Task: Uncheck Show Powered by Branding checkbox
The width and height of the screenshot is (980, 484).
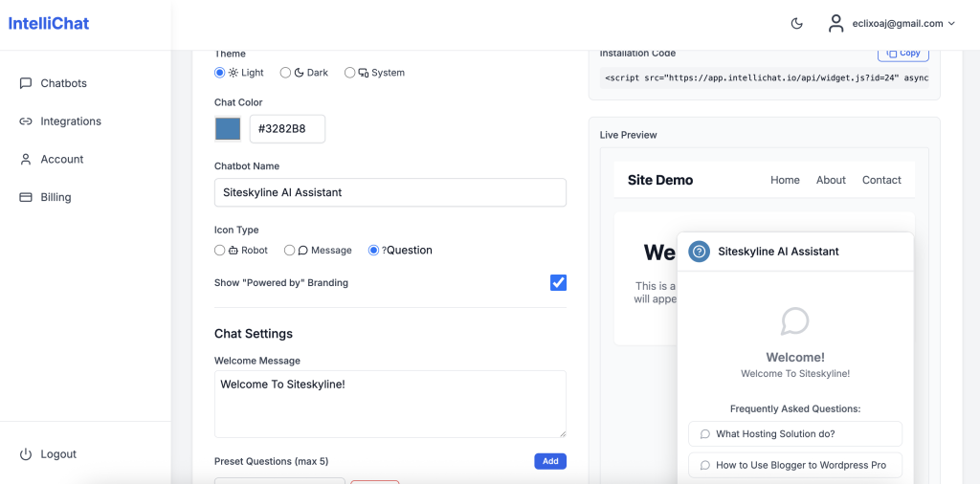Action: (558, 282)
